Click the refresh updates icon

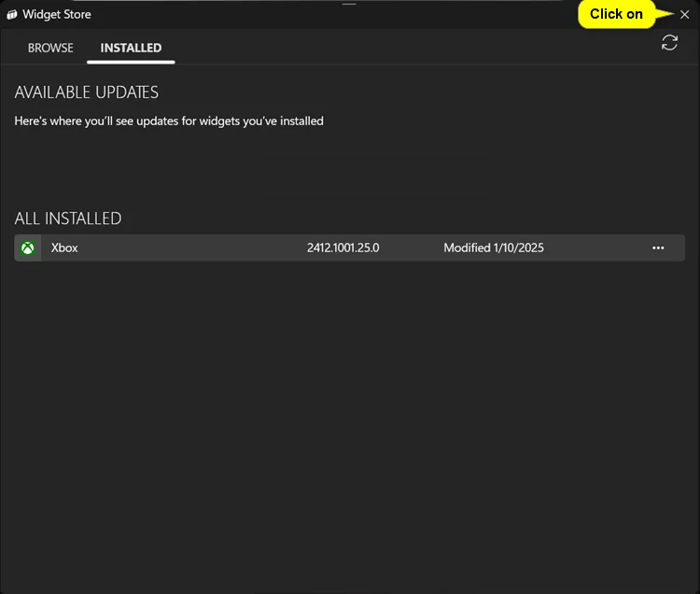pyautogui.click(x=669, y=43)
